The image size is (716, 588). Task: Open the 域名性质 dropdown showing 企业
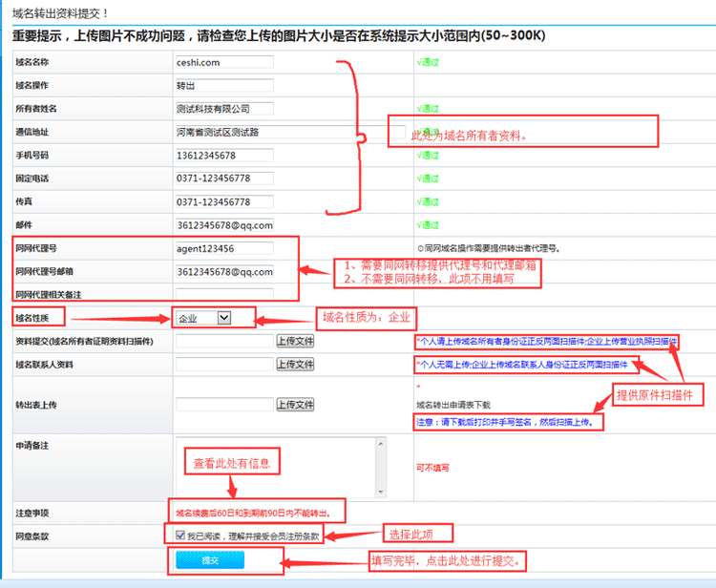203,318
